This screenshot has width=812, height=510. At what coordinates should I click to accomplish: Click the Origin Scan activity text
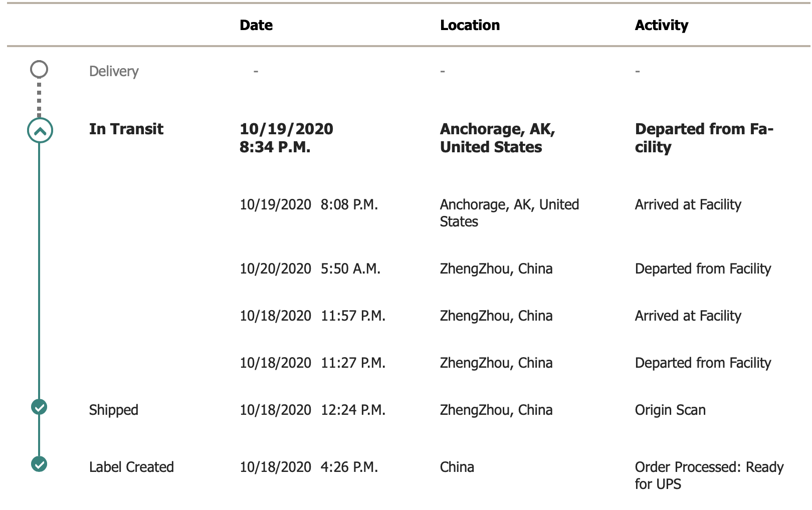pos(670,410)
